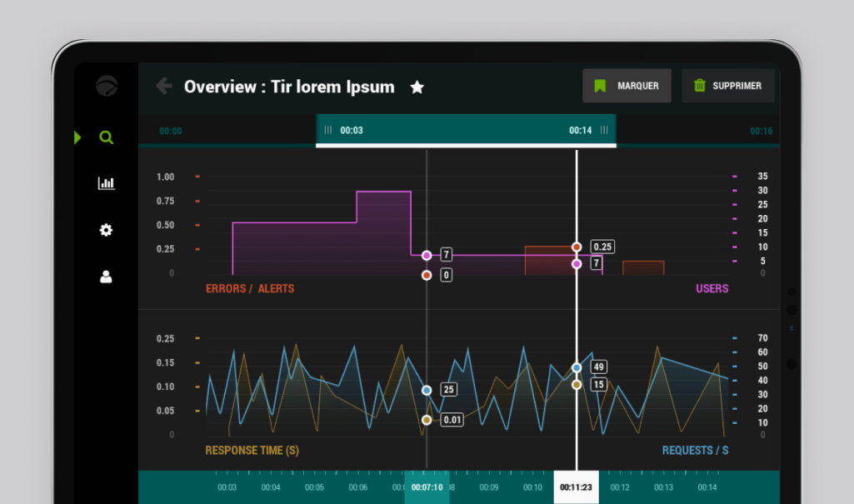Navigate back using the back arrow
This screenshot has height=504, width=854.
pos(163,86)
